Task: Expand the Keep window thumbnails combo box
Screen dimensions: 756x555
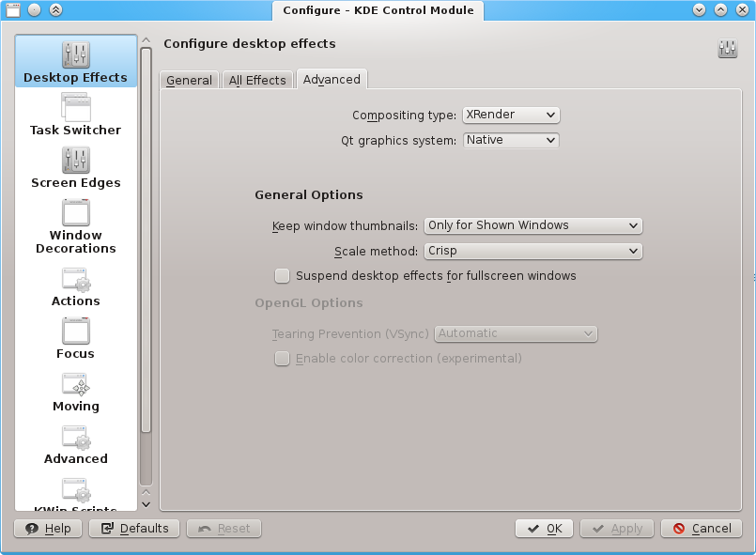Action: tap(533, 225)
